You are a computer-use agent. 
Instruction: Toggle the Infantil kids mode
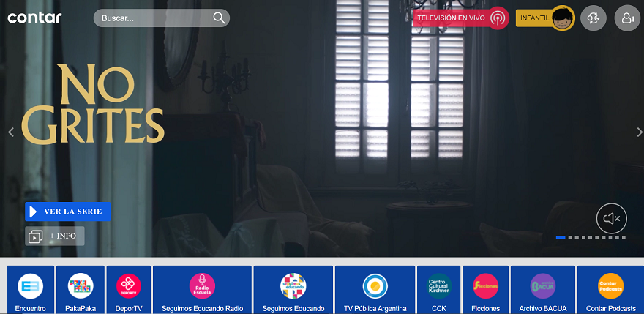click(x=544, y=18)
